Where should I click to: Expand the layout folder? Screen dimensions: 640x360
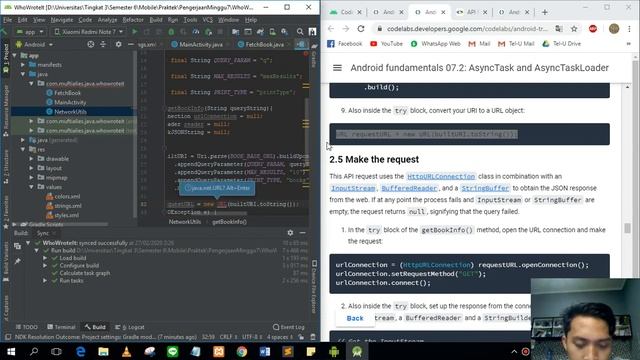(x=31, y=168)
